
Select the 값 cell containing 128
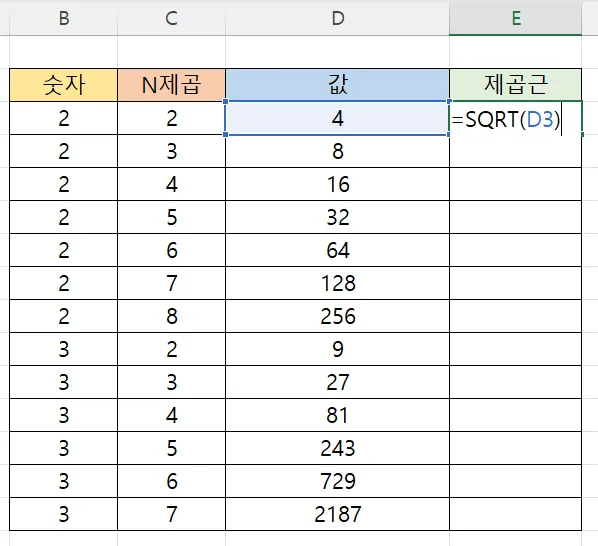[338, 283]
